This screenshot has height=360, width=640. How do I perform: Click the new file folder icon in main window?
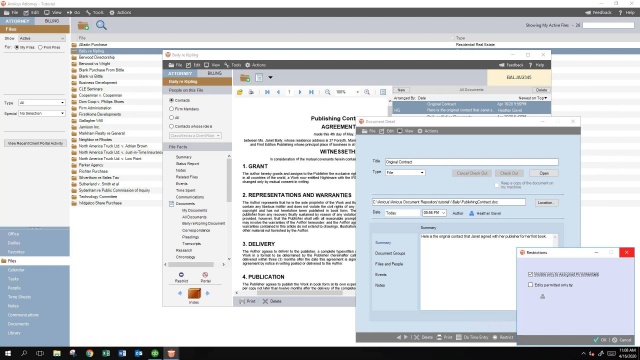click(83, 26)
